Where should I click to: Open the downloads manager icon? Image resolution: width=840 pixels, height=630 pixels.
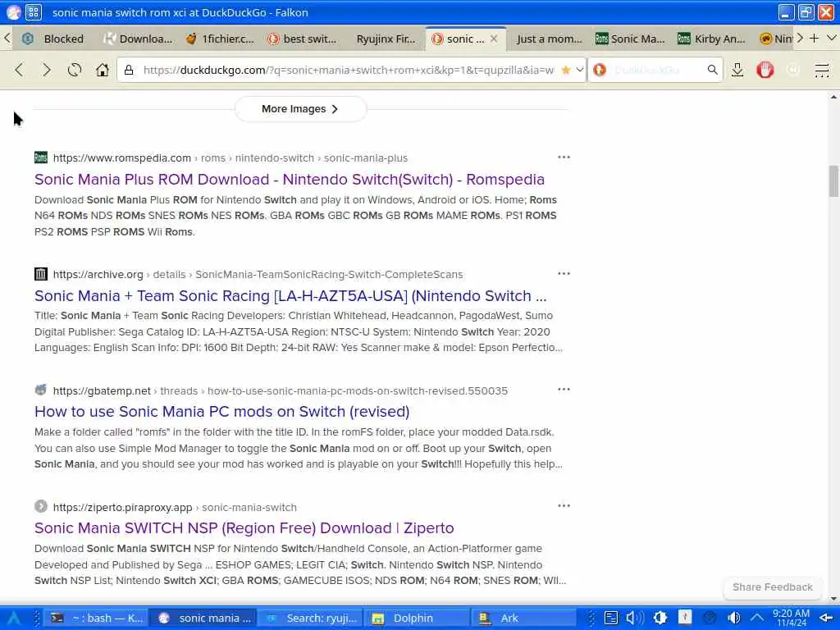(737, 70)
